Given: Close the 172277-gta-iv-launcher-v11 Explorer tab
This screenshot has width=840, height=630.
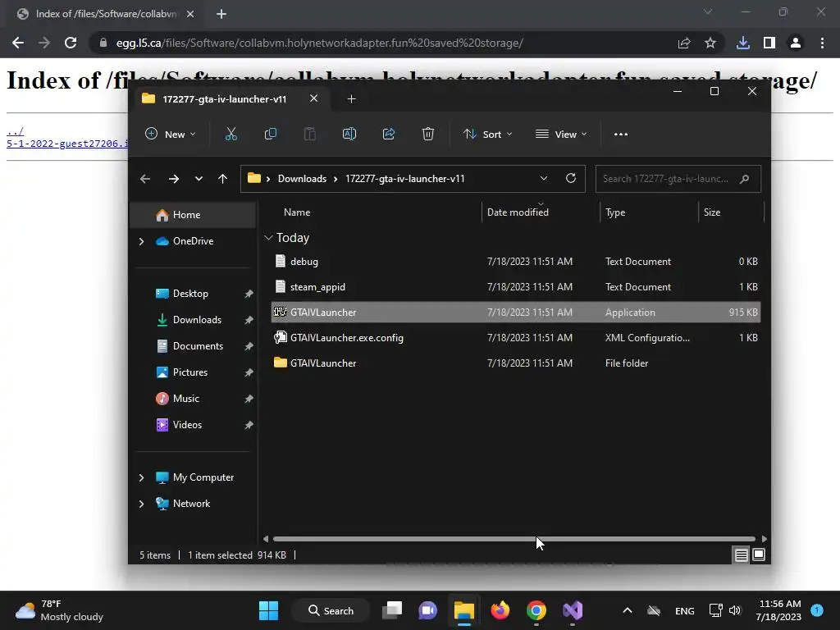Looking at the screenshot, I should 314,98.
